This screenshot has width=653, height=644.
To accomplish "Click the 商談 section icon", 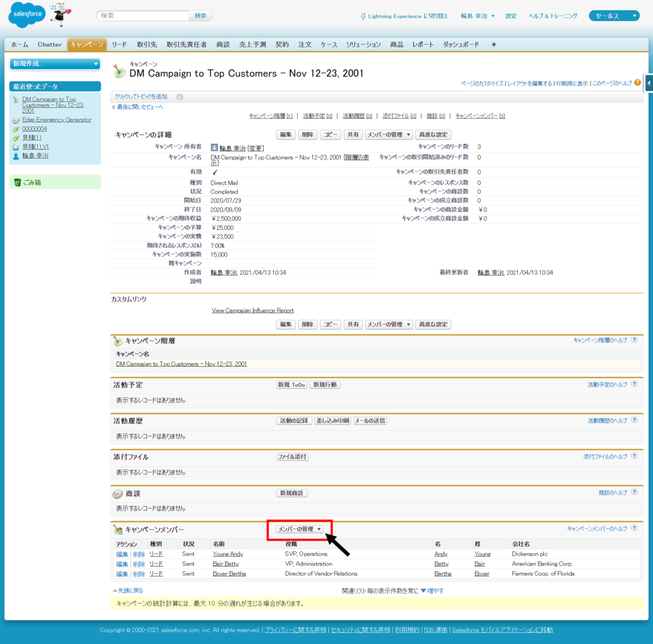I will click(x=118, y=494).
